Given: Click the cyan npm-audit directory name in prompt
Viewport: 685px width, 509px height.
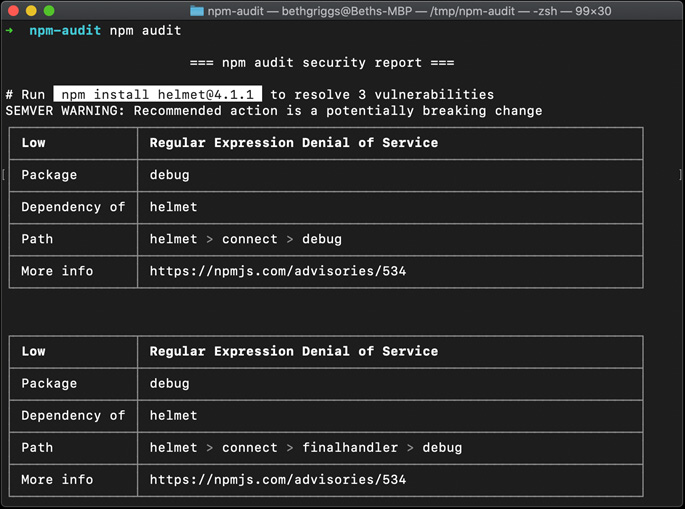Looking at the screenshot, I should pos(65,30).
